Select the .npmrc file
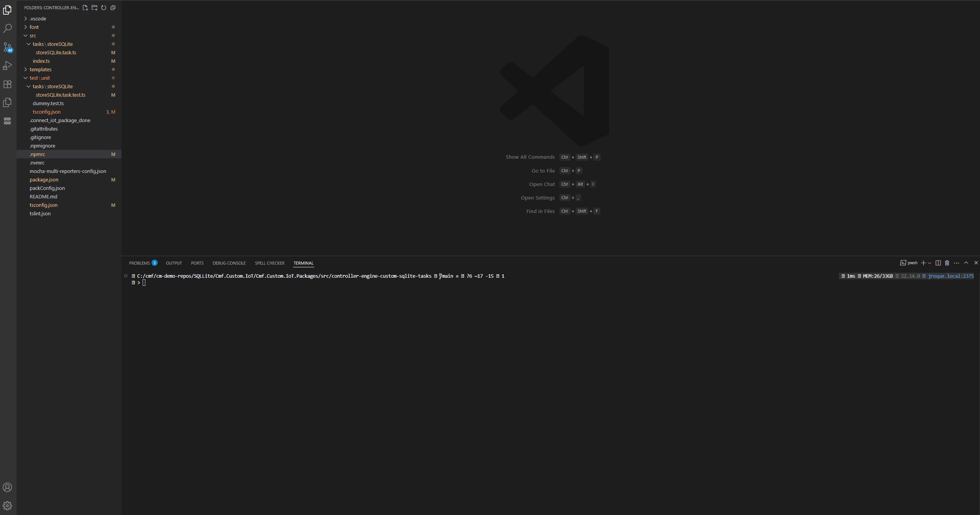 pos(69,154)
